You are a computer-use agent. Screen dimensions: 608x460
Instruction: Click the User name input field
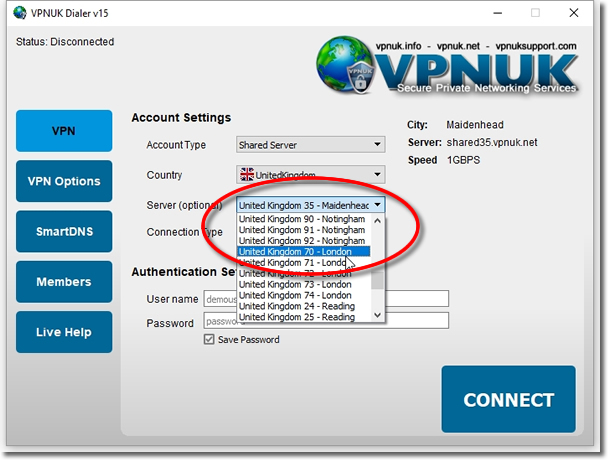coord(326,299)
